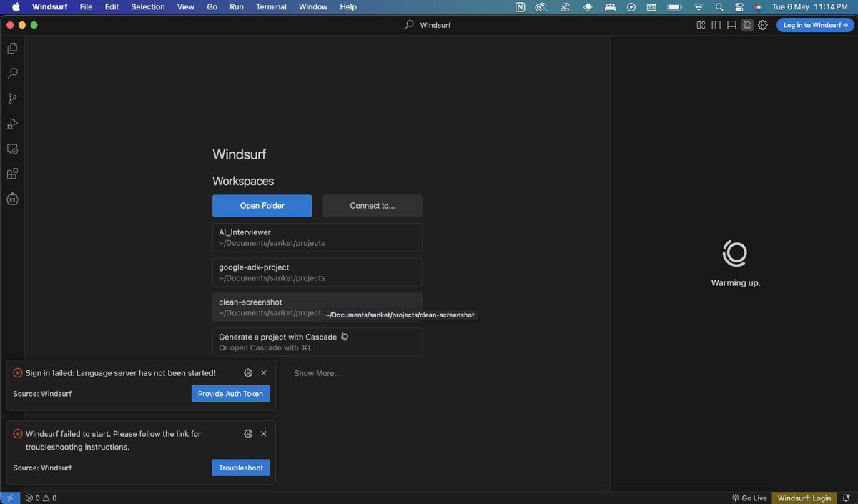Open the Explorer view in activity bar

click(12, 48)
